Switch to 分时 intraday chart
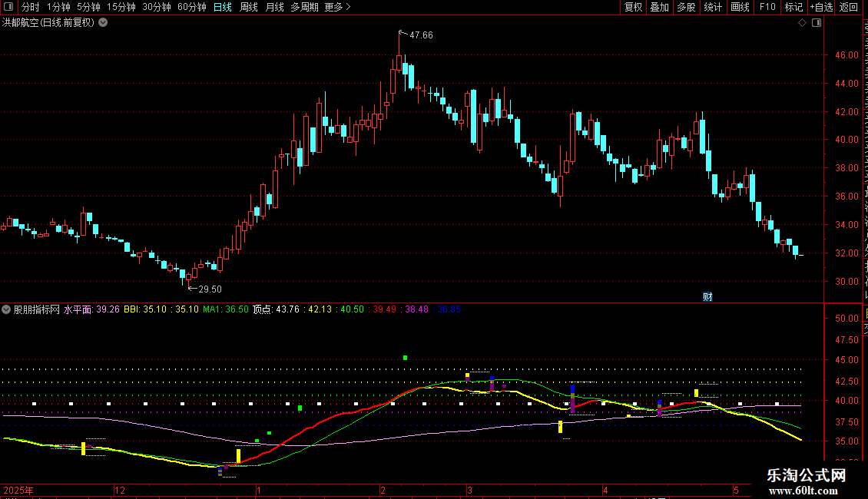 31,7
